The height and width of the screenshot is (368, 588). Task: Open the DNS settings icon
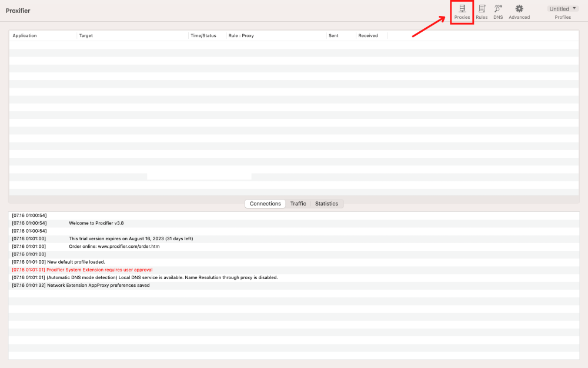pyautogui.click(x=498, y=12)
